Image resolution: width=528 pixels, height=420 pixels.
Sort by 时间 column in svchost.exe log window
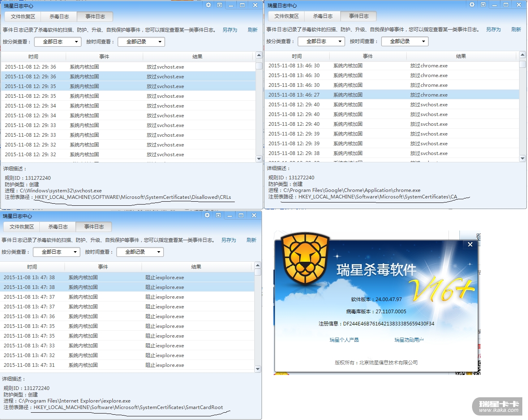33,57
